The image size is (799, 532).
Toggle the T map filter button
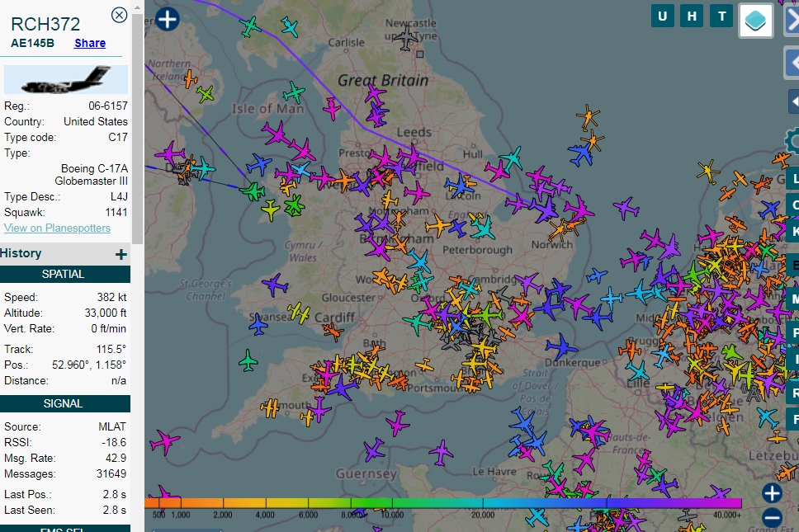click(x=721, y=16)
